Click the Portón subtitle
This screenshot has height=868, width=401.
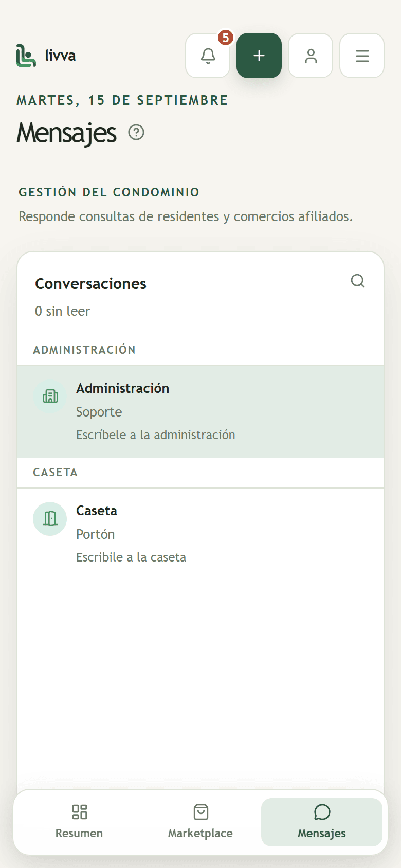click(x=95, y=534)
